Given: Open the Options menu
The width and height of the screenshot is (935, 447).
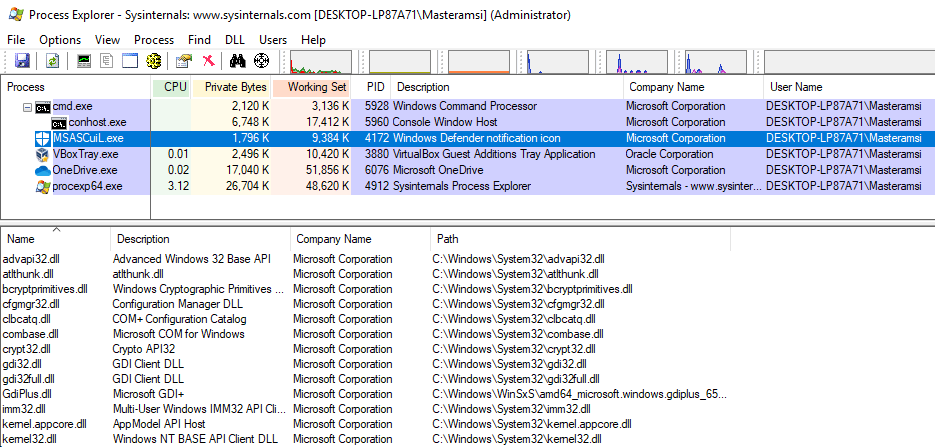Looking at the screenshot, I should 60,40.
